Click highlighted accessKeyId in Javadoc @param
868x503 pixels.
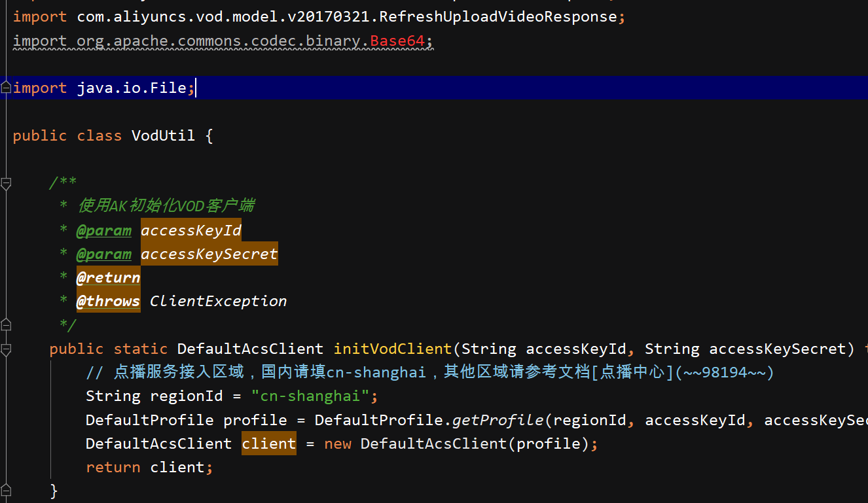point(191,230)
